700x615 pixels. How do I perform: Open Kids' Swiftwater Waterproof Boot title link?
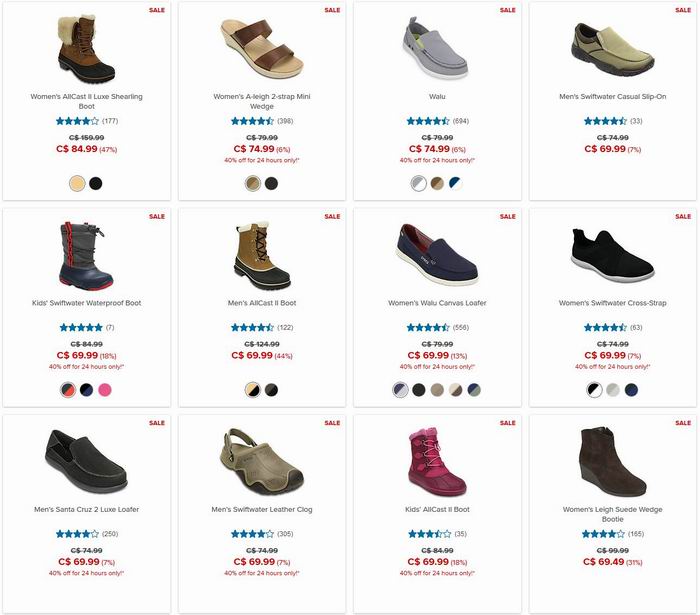tap(87, 303)
